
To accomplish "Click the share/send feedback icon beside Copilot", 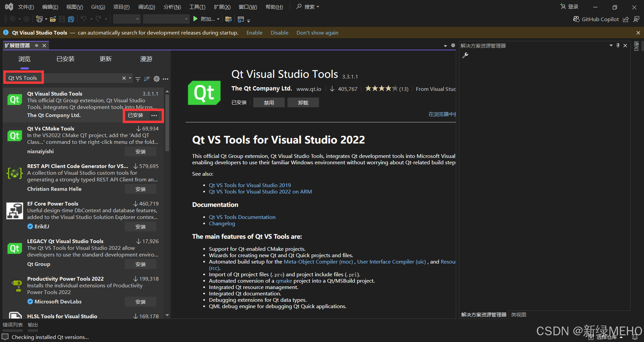I will [x=626, y=19].
